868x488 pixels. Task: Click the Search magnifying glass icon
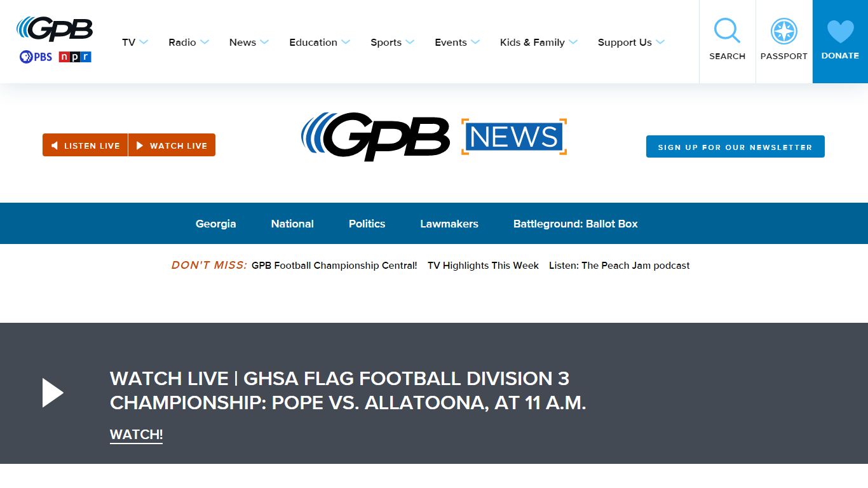click(727, 30)
